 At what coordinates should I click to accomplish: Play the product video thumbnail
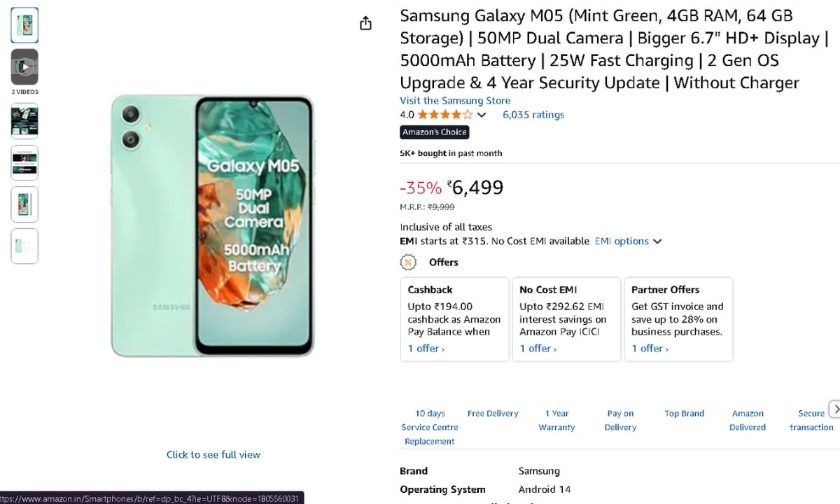(x=24, y=67)
